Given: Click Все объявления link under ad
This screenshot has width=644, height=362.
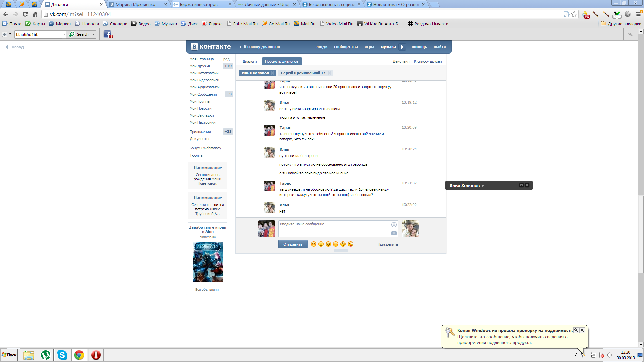Looking at the screenshot, I should tap(208, 289).
